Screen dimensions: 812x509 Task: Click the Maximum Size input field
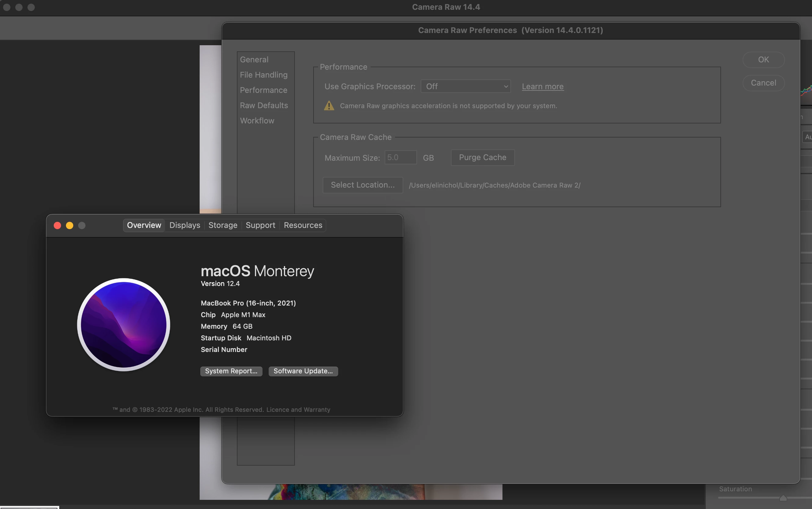click(400, 158)
